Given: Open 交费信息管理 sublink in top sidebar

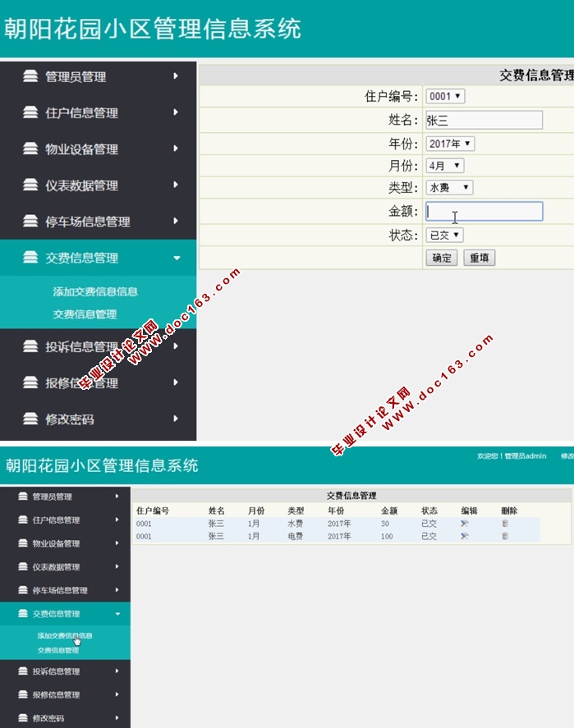Looking at the screenshot, I should click(x=85, y=314).
